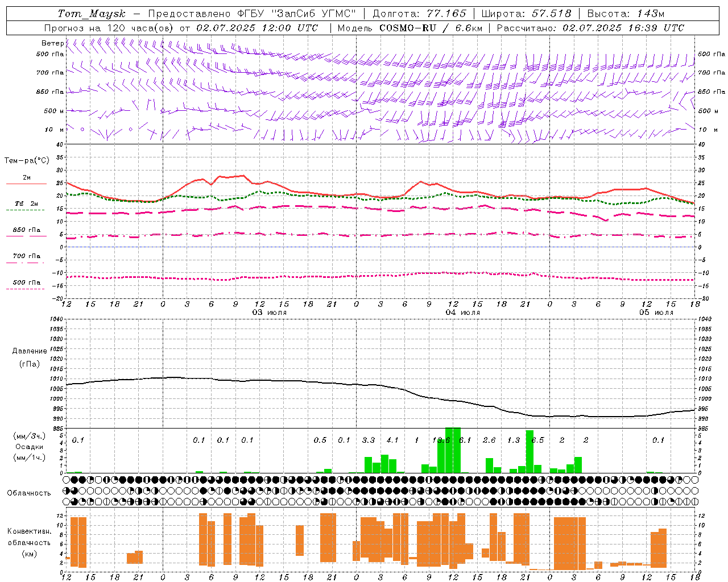Select the Давление pressure panel label

(30, 351)
